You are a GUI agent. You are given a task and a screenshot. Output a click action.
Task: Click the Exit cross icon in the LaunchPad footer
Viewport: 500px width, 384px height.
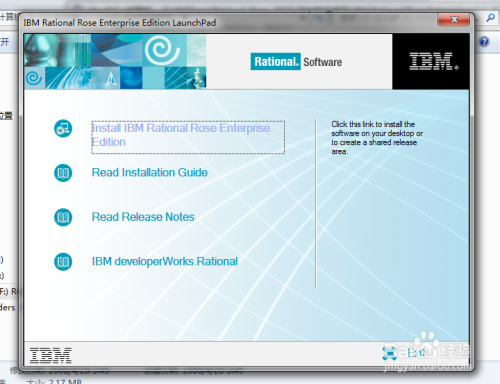click(x=389, y=353)
